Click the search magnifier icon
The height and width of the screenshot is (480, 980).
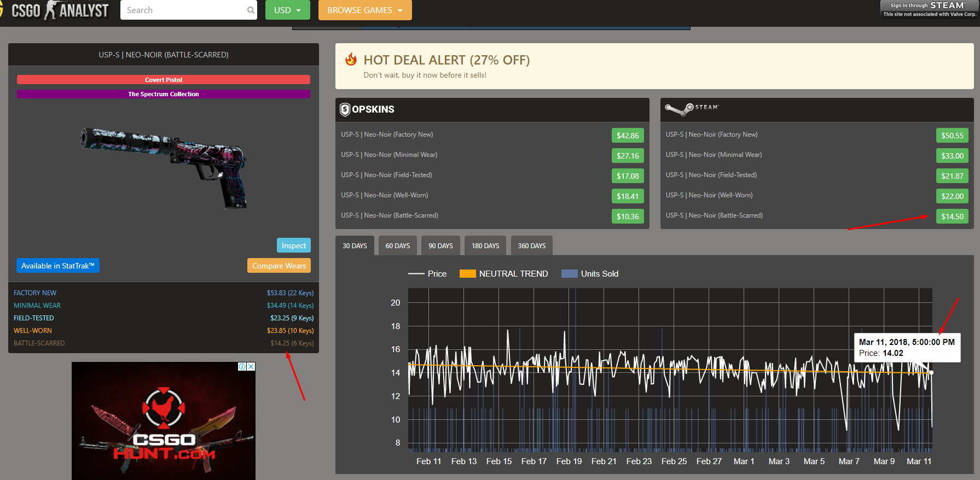tap(250, 10)
